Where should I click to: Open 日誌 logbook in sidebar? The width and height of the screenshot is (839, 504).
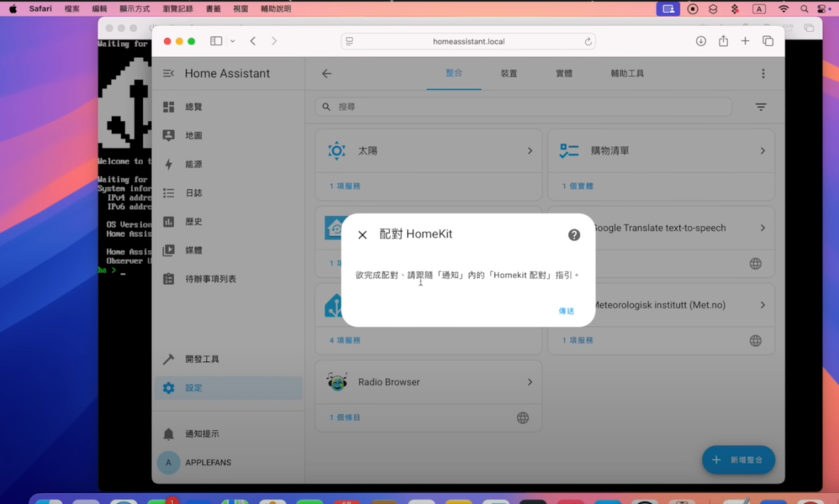[228, 193]
